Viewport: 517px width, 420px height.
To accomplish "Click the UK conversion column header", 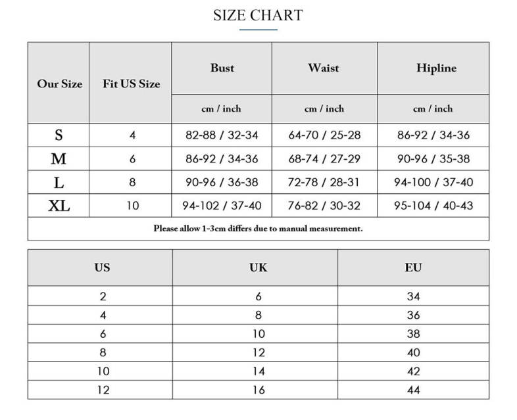I will pos(258,268).
